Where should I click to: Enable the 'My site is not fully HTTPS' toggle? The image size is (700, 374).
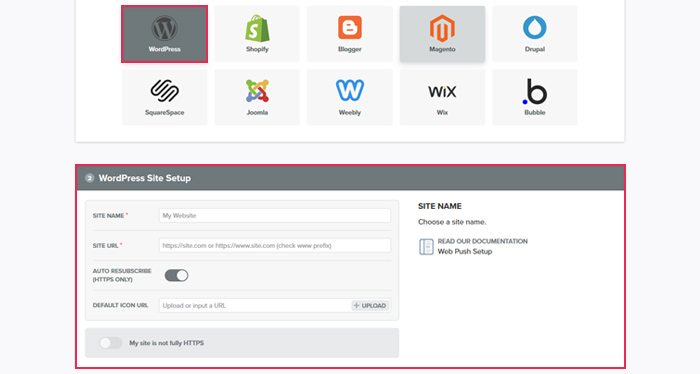[111, 343]
